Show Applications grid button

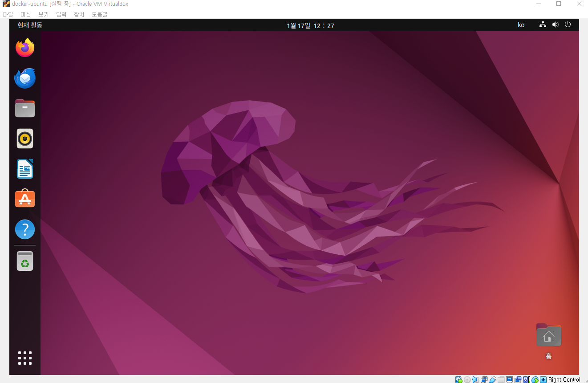(25, 358)
